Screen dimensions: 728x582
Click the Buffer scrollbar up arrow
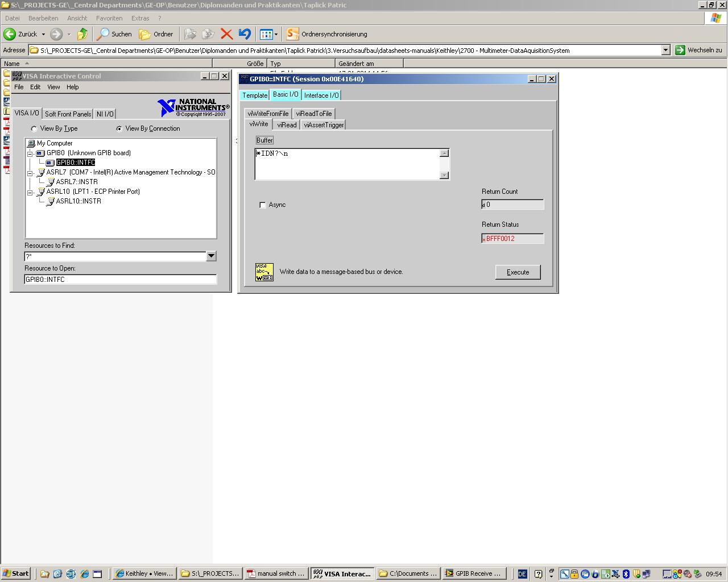pyautogui.click(x=444, y=153)
